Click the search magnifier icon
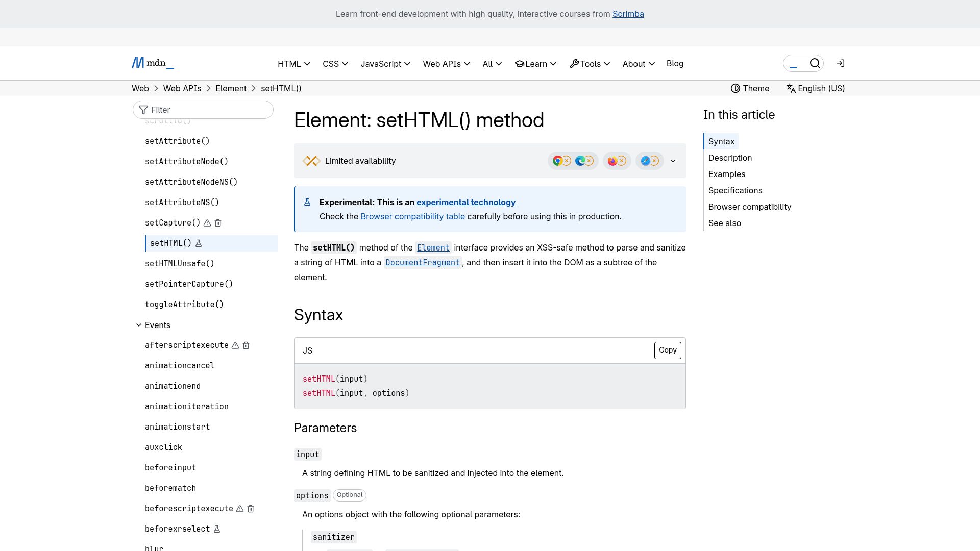 [x=815, y=63]
